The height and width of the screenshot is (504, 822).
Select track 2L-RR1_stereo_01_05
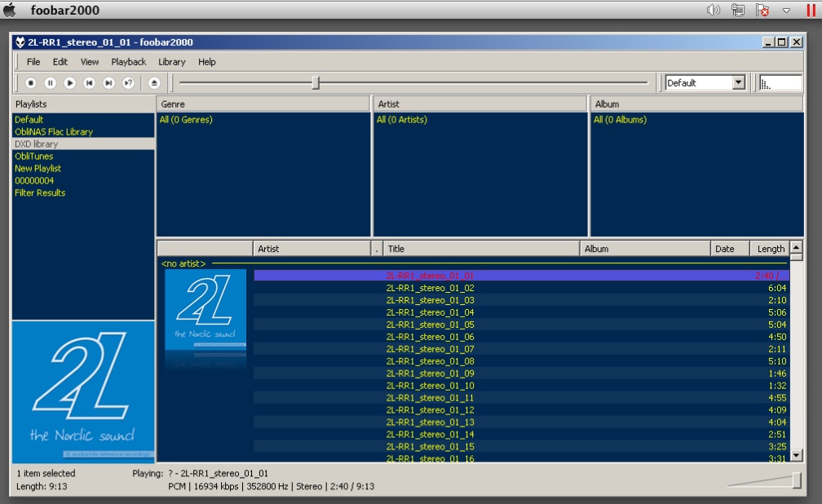[521, 324]
